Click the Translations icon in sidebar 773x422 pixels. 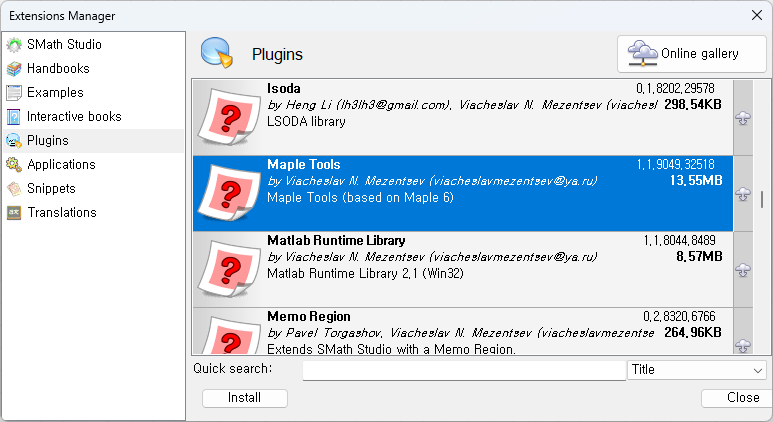coord(14,213)
